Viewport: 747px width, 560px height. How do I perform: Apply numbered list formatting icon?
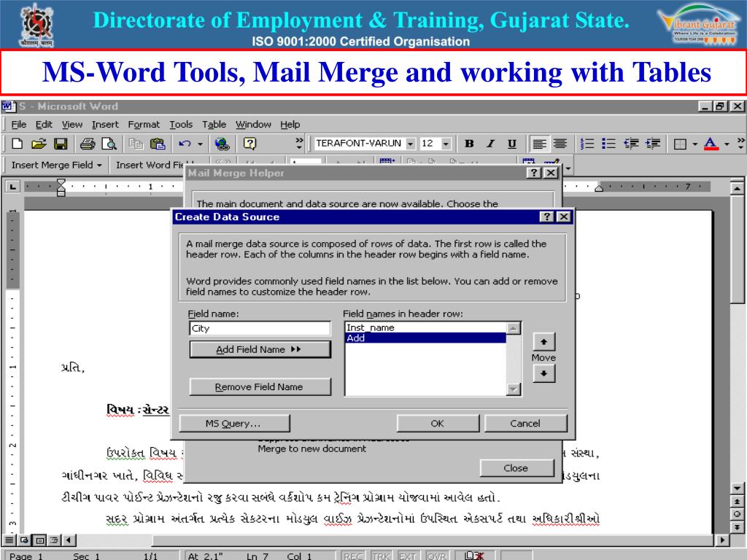[x=587, y=144]
